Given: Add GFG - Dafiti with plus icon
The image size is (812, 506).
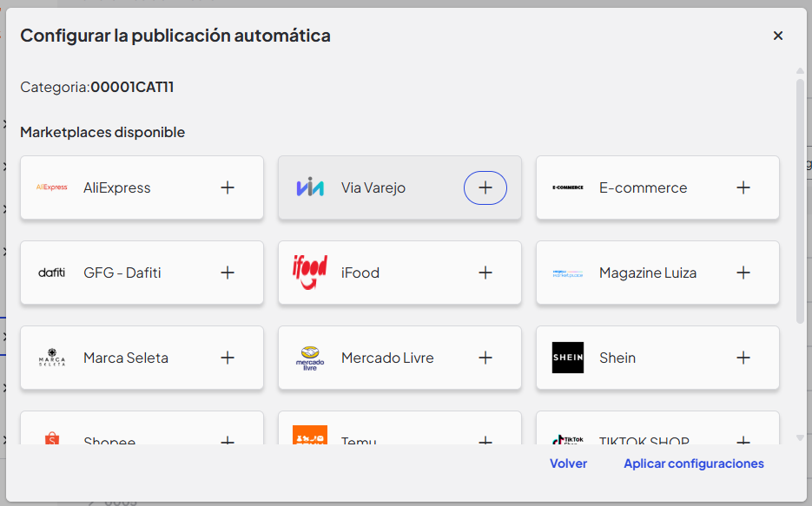Looking at the screenshot, I should 228,273.
